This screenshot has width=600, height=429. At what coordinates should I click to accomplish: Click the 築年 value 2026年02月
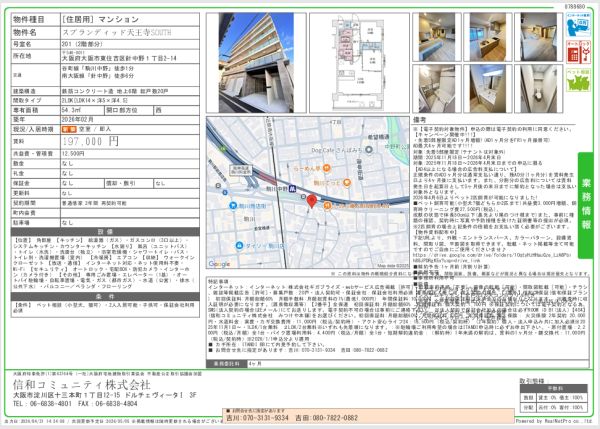[78, 120]
